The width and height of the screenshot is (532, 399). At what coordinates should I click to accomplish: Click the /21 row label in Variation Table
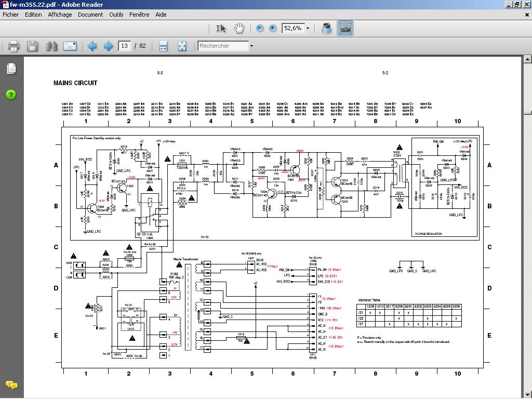pyautogui.click(x=361, y=312)
